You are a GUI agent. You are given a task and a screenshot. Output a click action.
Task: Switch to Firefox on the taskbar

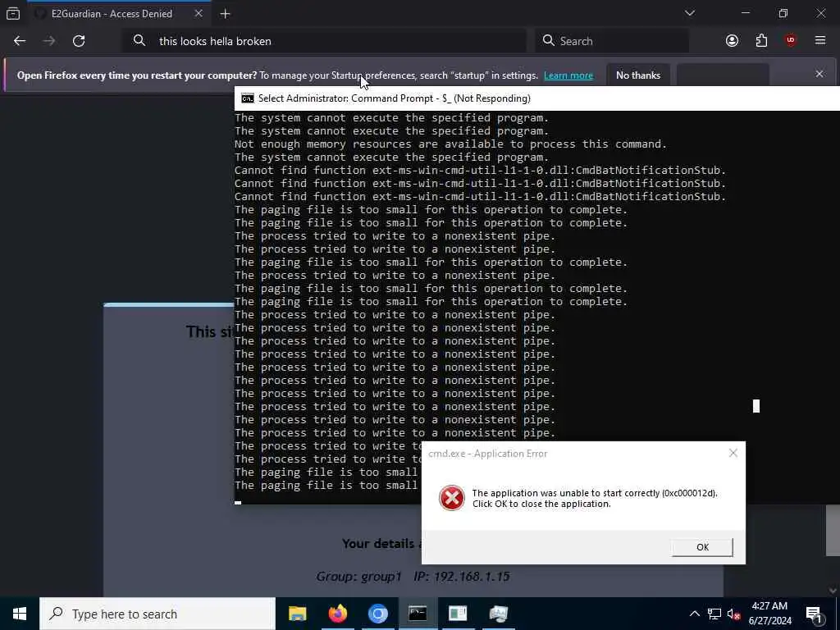pos(337,614)
